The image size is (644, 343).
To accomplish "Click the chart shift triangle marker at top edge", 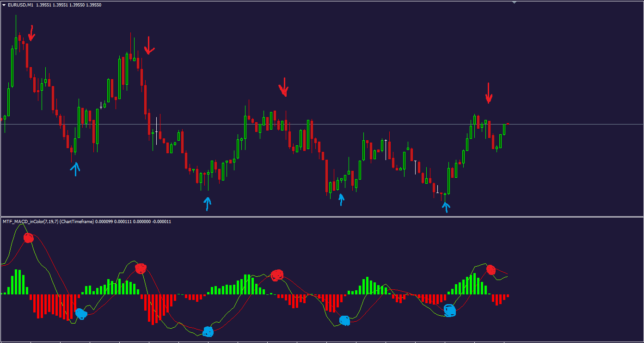I will pos(514,2).
